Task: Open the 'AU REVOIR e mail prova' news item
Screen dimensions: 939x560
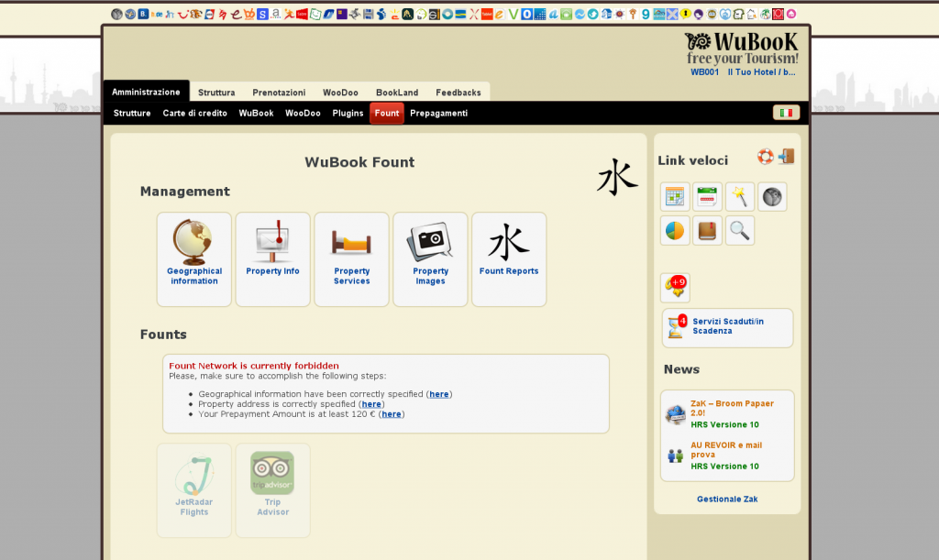Action: pyautogui.click(x=726, y=450)
